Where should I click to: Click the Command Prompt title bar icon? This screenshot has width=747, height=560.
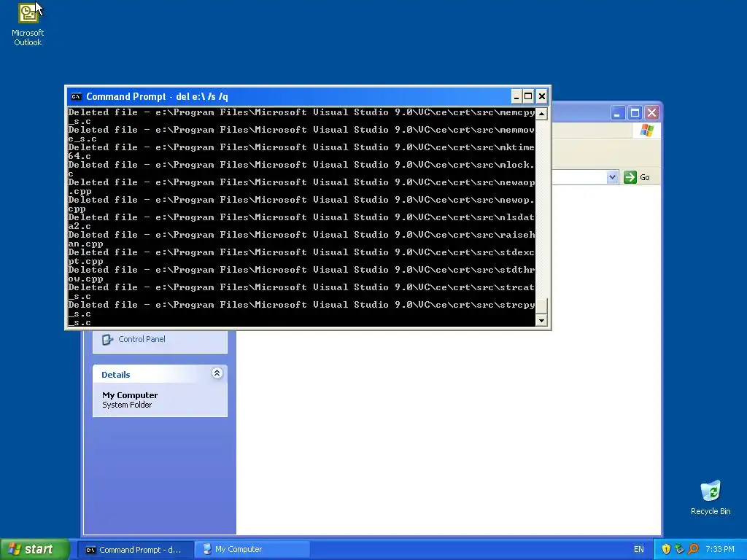76,97
